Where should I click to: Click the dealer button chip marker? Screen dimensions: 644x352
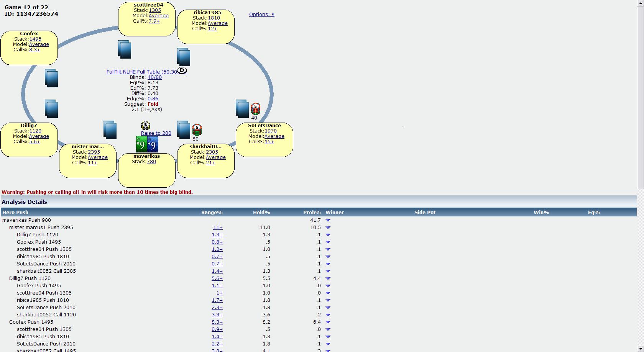pos(182,70)
